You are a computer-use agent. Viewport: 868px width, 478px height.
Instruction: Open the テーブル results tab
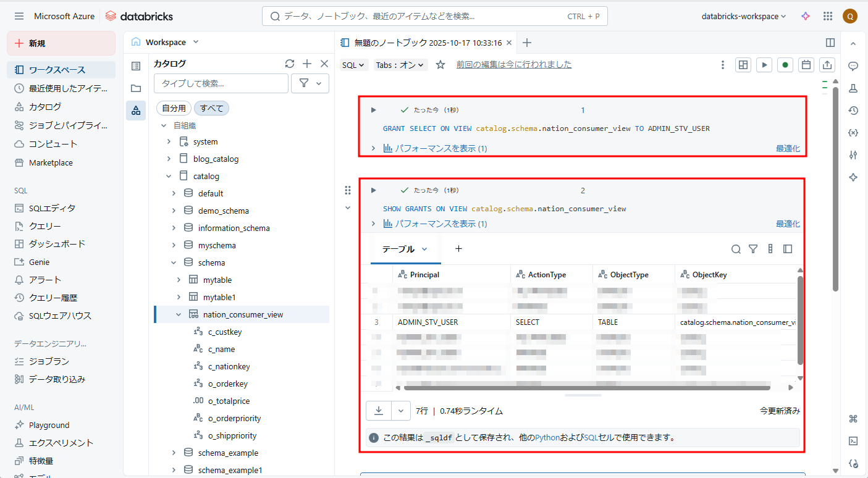point(405,249)
